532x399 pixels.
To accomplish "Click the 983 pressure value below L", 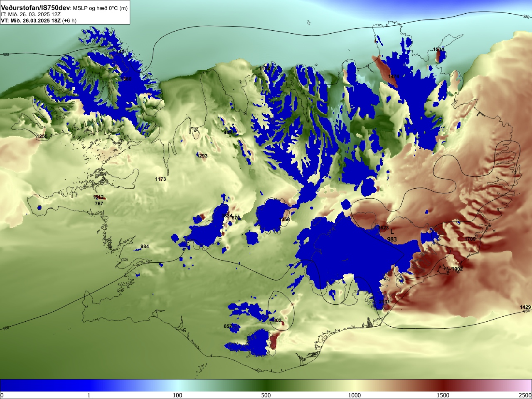I will 392,239.
